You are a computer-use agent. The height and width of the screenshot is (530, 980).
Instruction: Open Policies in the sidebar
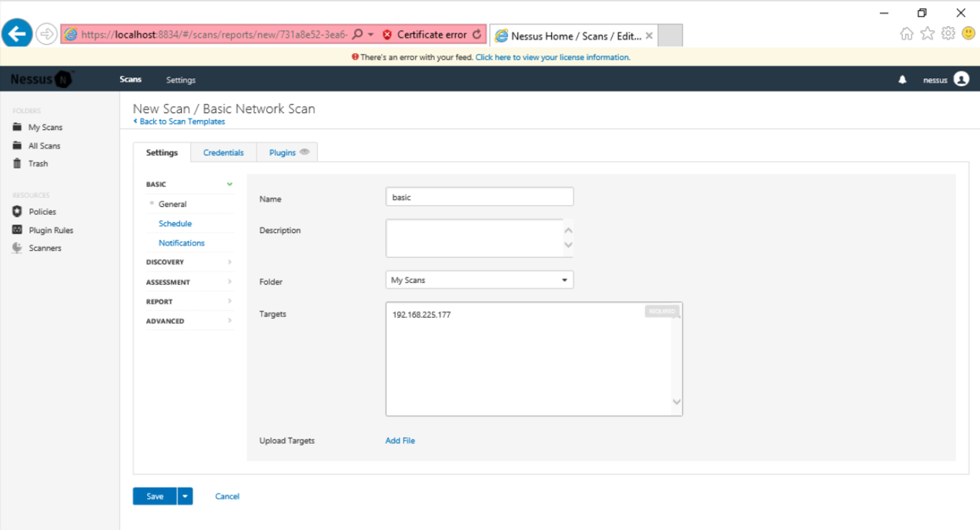(42, 212)
